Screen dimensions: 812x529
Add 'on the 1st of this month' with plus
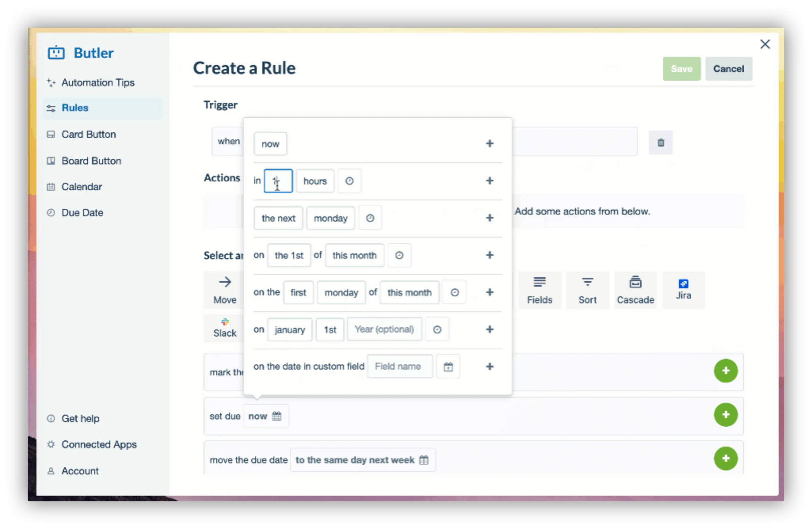click(x=490, y=255)
